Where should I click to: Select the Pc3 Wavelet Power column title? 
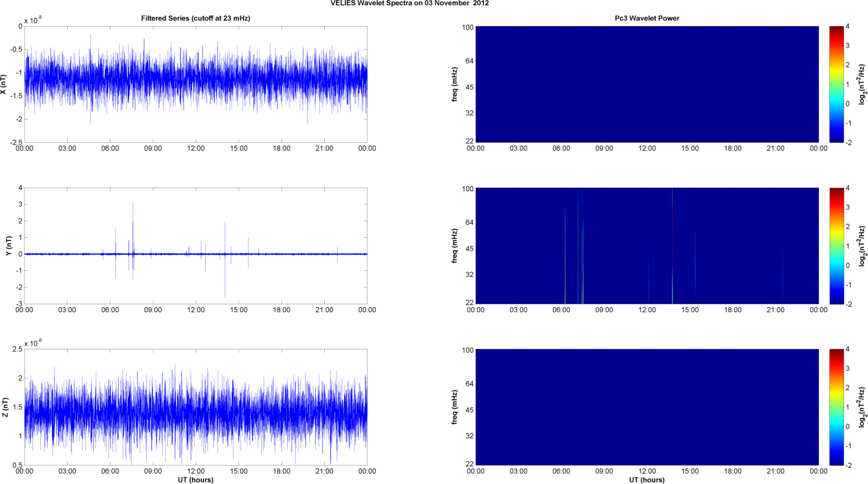tap(647, 18)
